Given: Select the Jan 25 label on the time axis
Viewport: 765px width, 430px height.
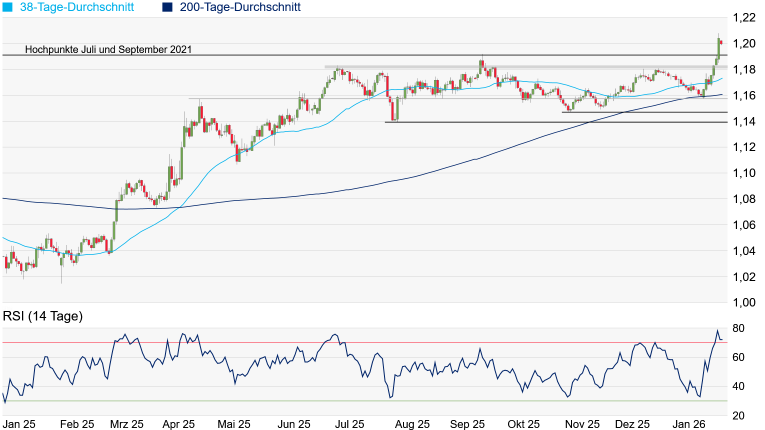Looking at the screenshot, I should point(18,423).
